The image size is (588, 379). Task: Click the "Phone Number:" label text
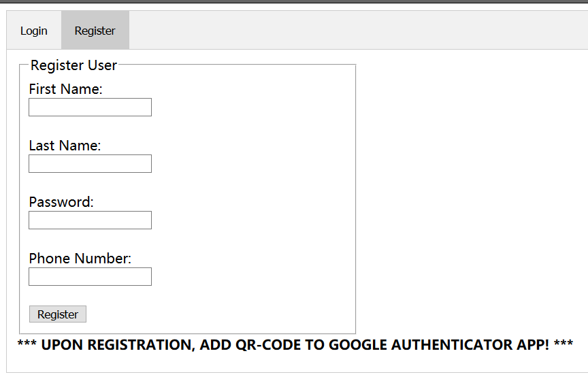coord(80,259)
